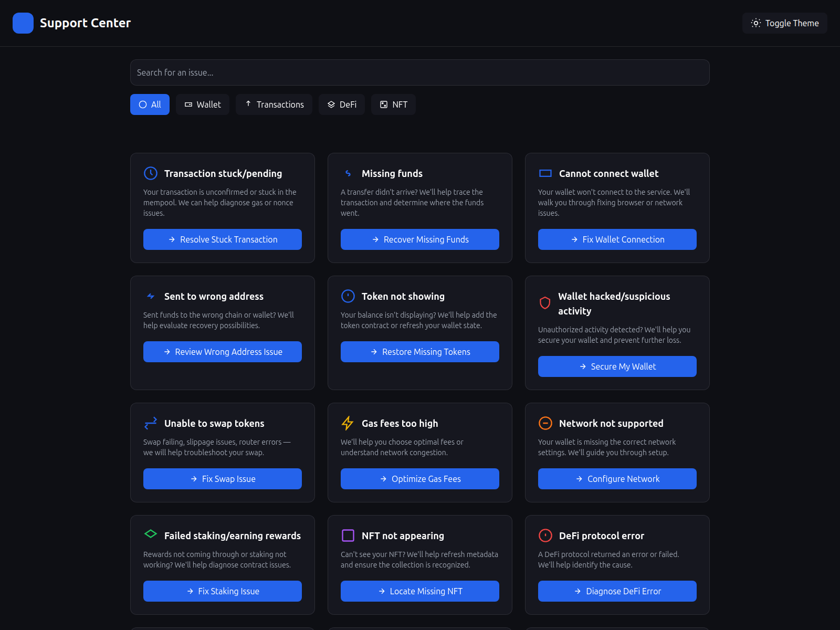Image resolution: width=840 pixels, height=630 pixels.
Task: Click the Resolve Stuck Transaction button
Action: 222,239
